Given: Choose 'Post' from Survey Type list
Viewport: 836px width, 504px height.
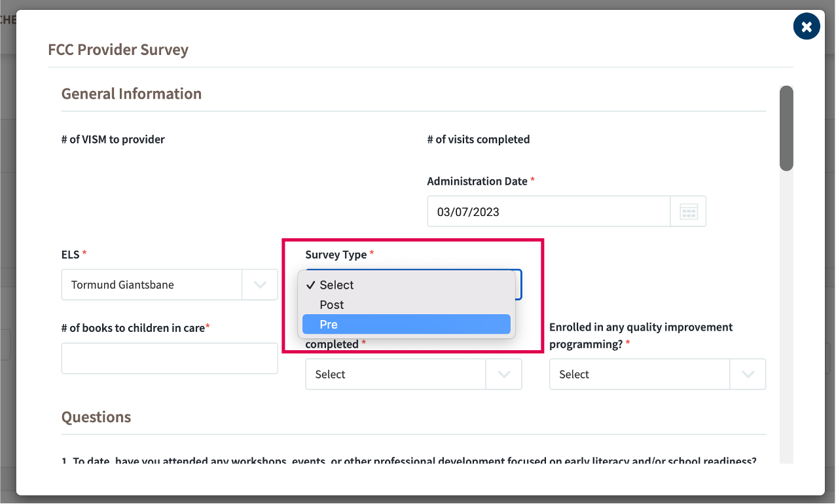Looking at the screenshot, I should (406, 304).
